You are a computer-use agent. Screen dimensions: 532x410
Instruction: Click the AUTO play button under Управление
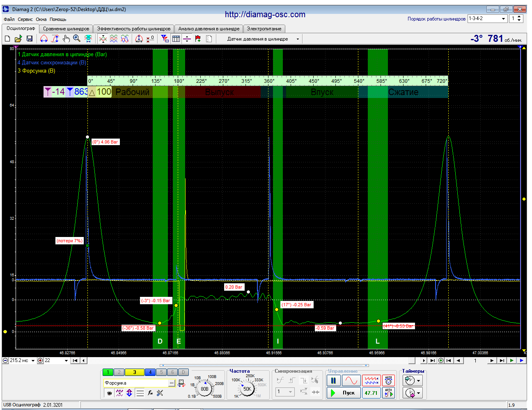point(388,393)
